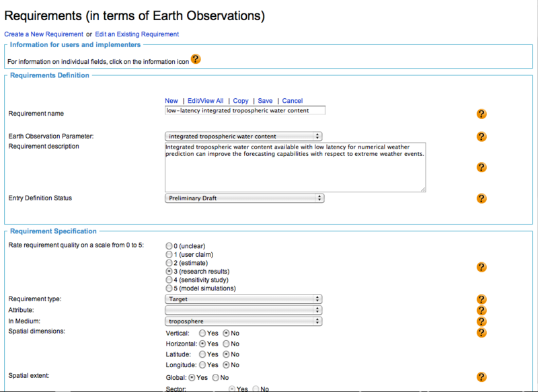Click info icon for Entry Definition Status
The image size is (538, 392).
(x=481, y=198)
